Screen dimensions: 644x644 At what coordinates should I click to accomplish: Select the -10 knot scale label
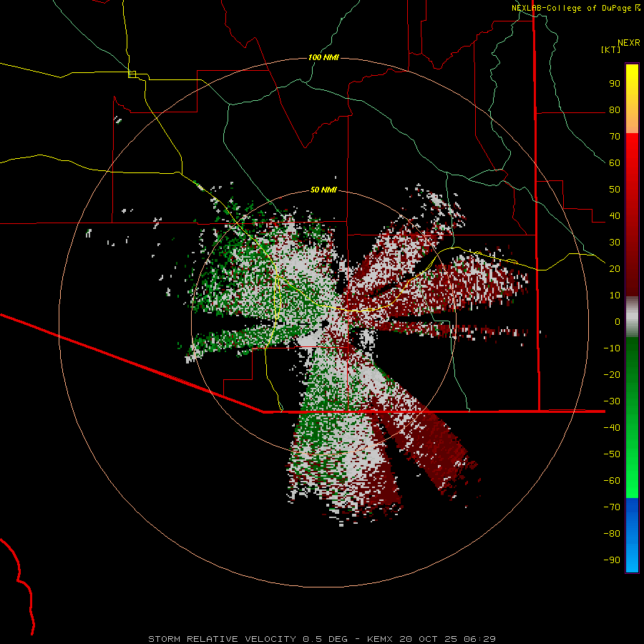pyautogui.click(x=612, y=348)
